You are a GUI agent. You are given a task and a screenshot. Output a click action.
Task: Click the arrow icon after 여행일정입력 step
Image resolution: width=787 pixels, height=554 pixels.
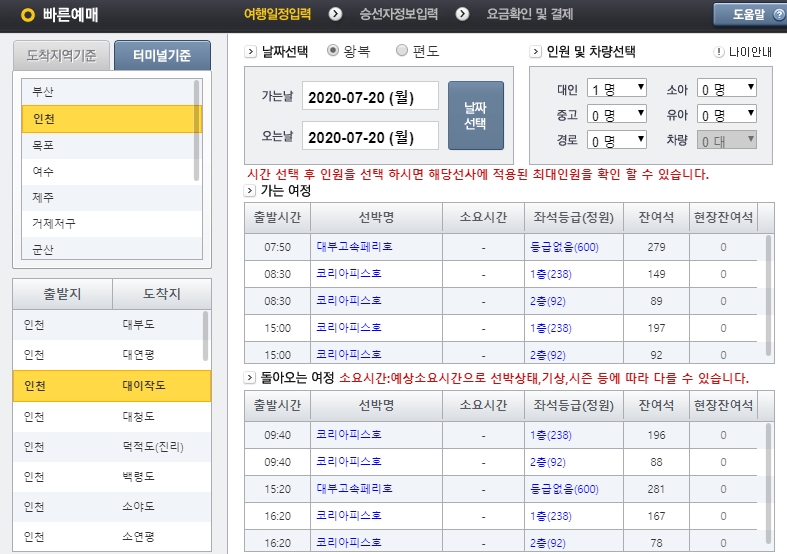pos(335,14)
